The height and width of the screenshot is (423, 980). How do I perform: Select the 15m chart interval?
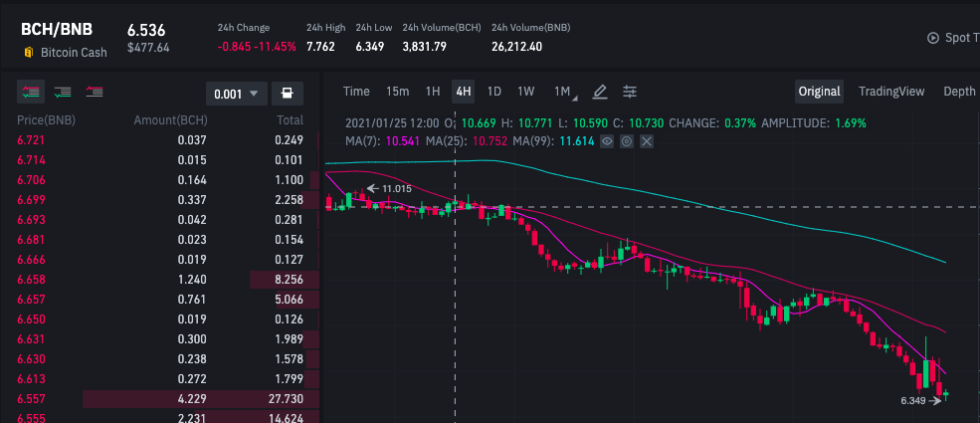coord(398,92)
